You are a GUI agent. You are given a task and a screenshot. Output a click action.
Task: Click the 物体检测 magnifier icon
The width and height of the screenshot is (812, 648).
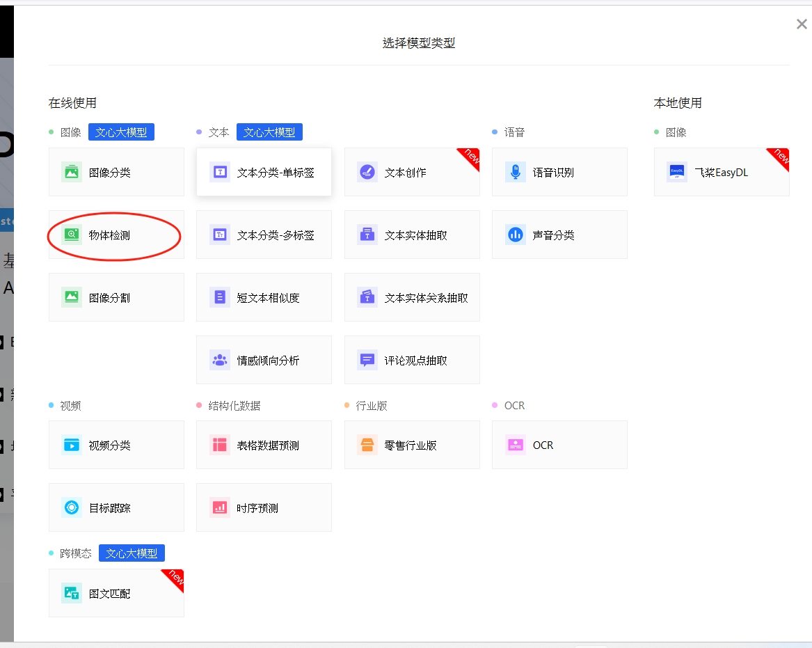(x=72, y=235)
